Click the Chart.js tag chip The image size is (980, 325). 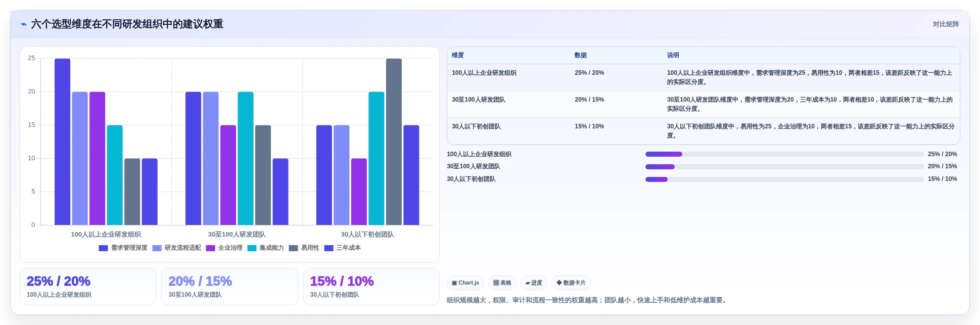tap(465, 283)
